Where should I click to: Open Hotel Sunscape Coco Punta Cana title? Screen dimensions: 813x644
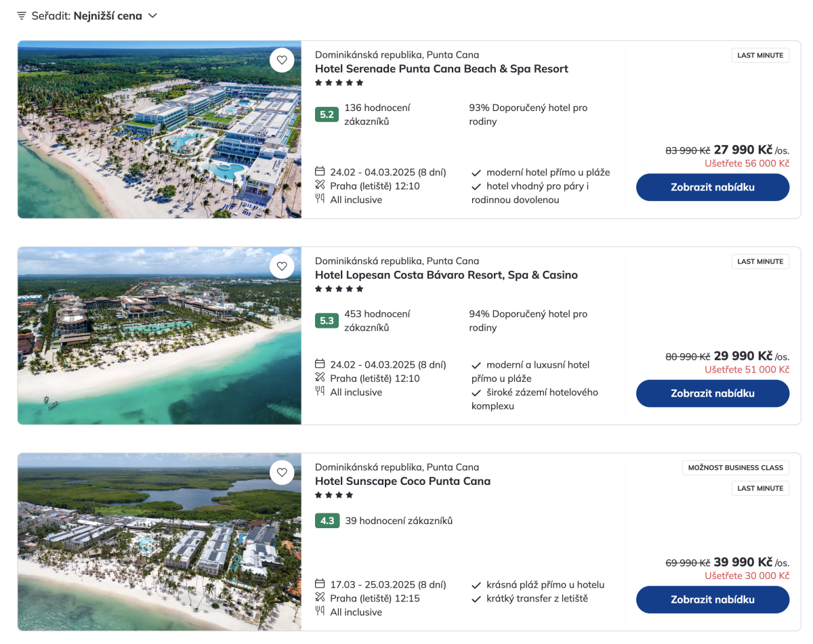click(x=402, y=481)
